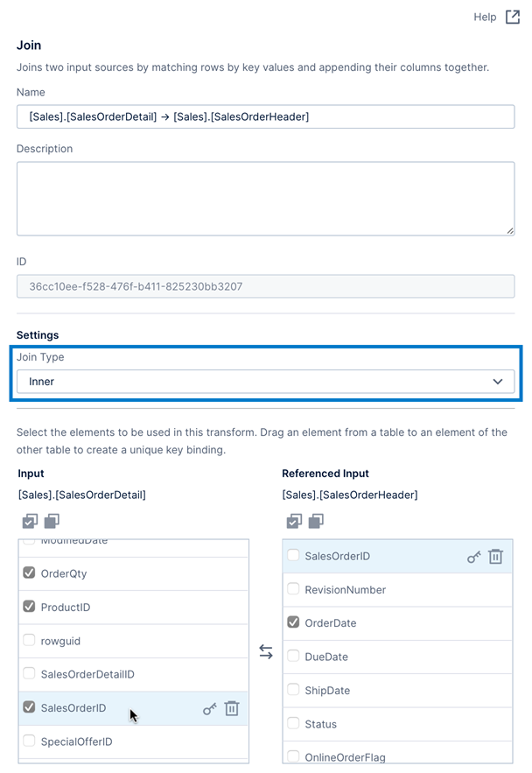Uncheck the OrderDate element
Image resolution: width=532 pixels, height=773 pixels.
[294, 622]
